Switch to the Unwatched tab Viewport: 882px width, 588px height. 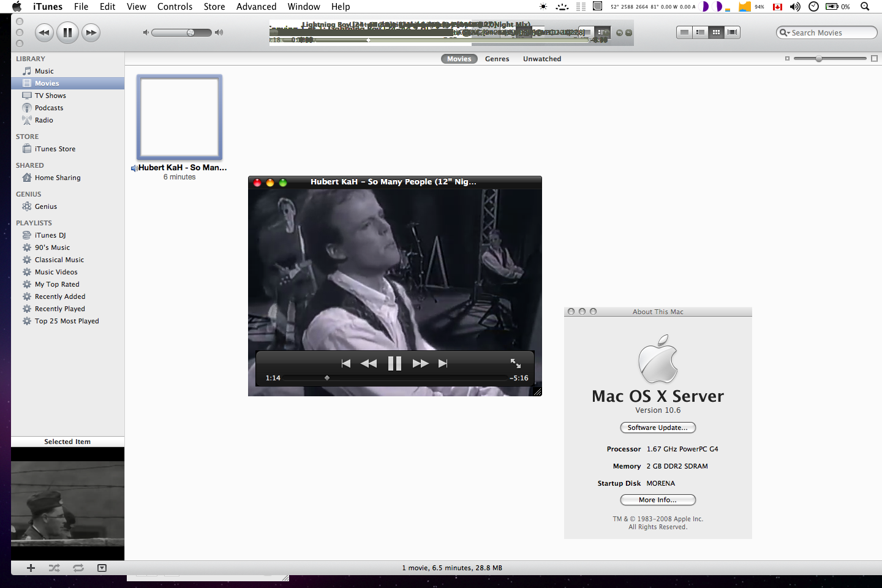[x=542, y=59]
